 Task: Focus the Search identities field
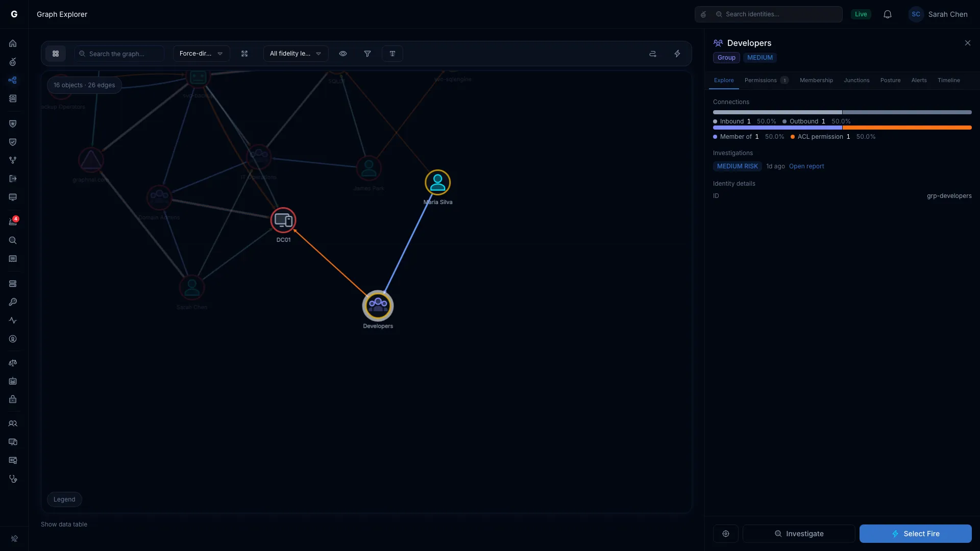(768, 14)
